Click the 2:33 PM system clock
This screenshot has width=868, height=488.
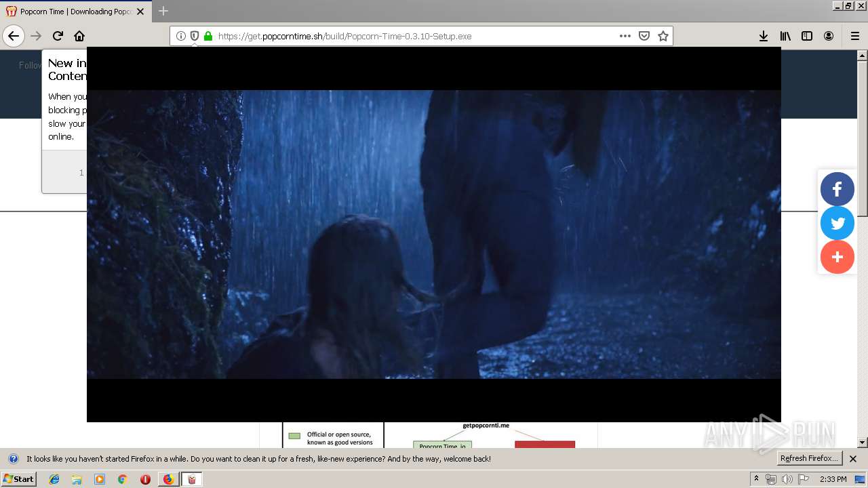(833, 479)
